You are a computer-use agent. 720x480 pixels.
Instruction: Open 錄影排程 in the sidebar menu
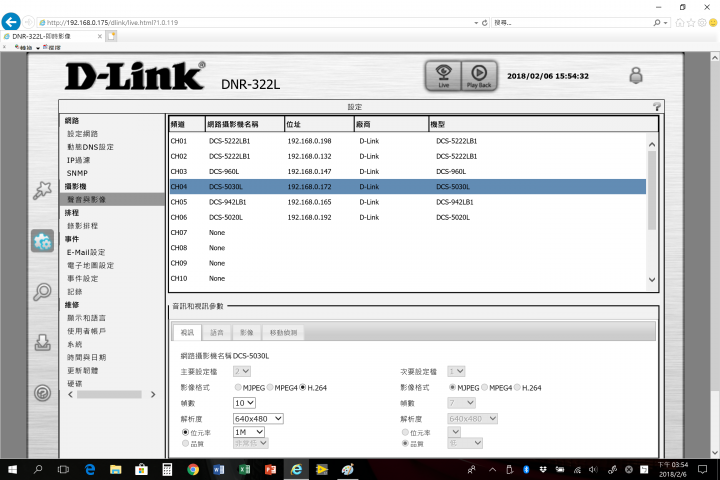point(83,226)
